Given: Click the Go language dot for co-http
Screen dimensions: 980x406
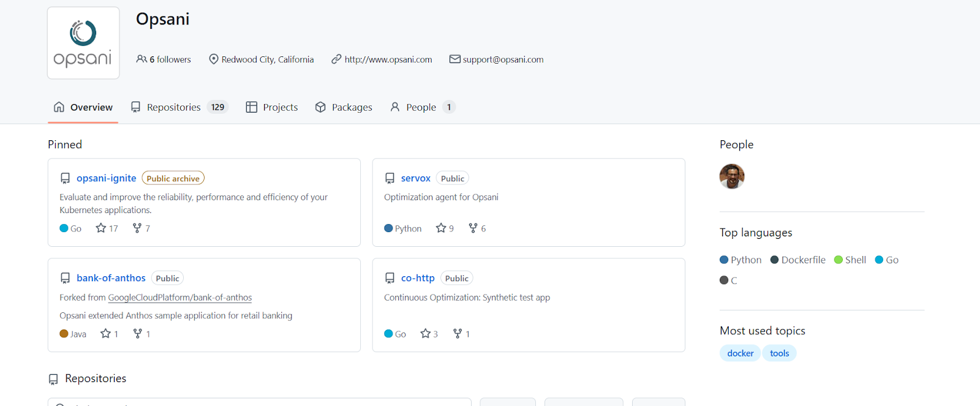Looking at the screenshot, I should [388, 334].
